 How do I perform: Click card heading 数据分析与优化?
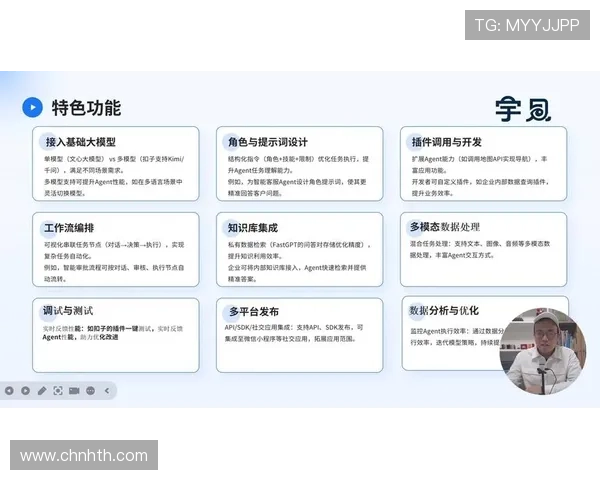click(444, 310)
